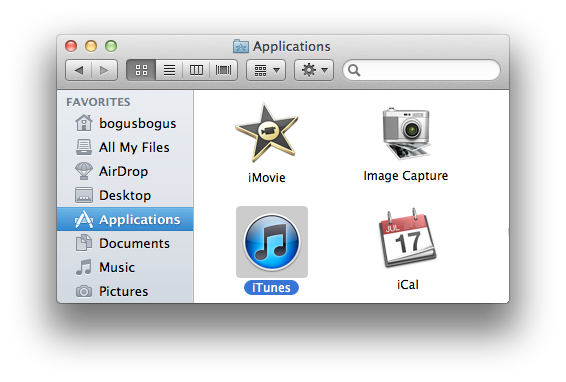
Task: Select Applications in the sidebar
Action: (x=125, y=219)
